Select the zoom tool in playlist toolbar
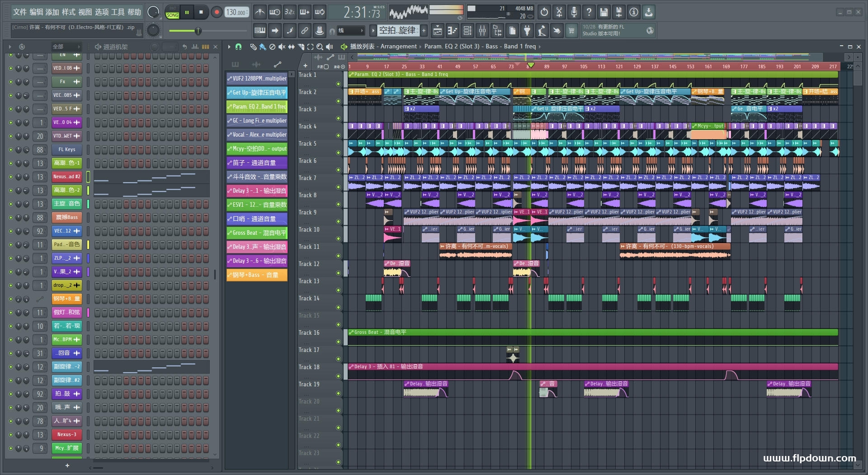This screenshot has width=868, height=475. pos(320,47)
